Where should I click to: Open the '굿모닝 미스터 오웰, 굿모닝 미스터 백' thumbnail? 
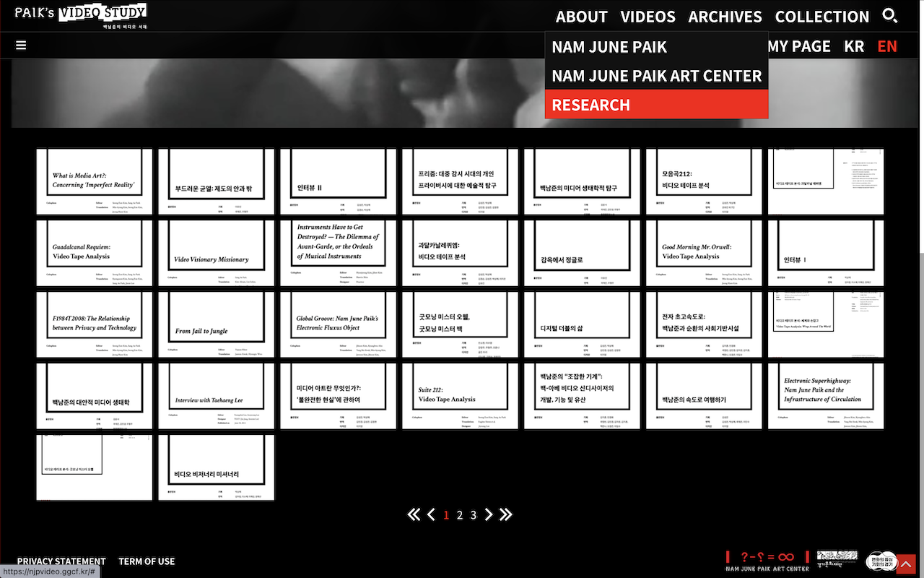pyautogui.click(x=461, y=325)
